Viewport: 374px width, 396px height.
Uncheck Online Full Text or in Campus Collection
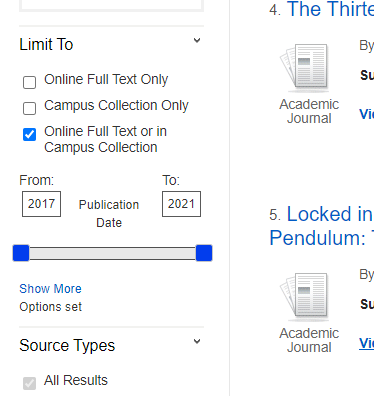click(29, 134)
